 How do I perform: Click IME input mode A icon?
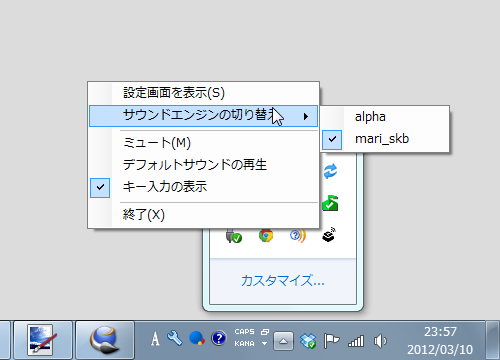155,339
